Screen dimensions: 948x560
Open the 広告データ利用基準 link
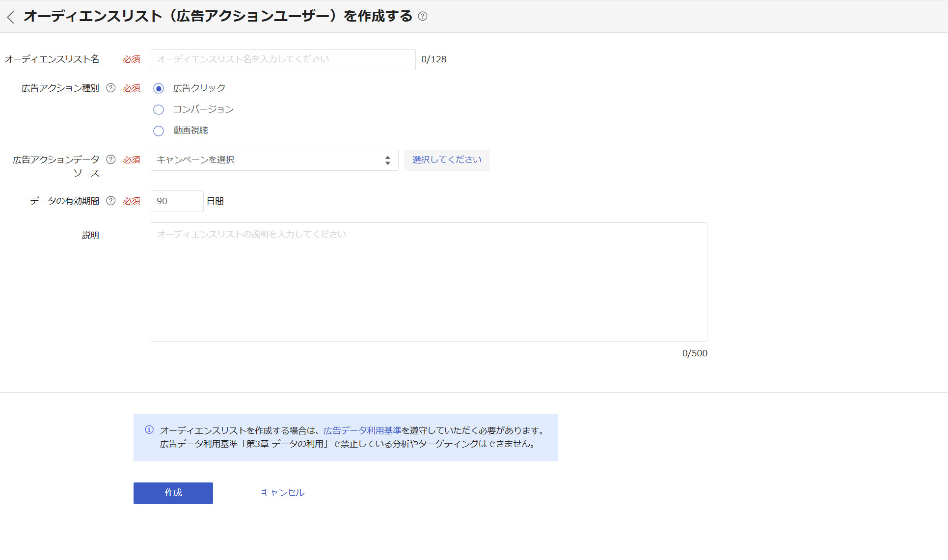[362, 430]
